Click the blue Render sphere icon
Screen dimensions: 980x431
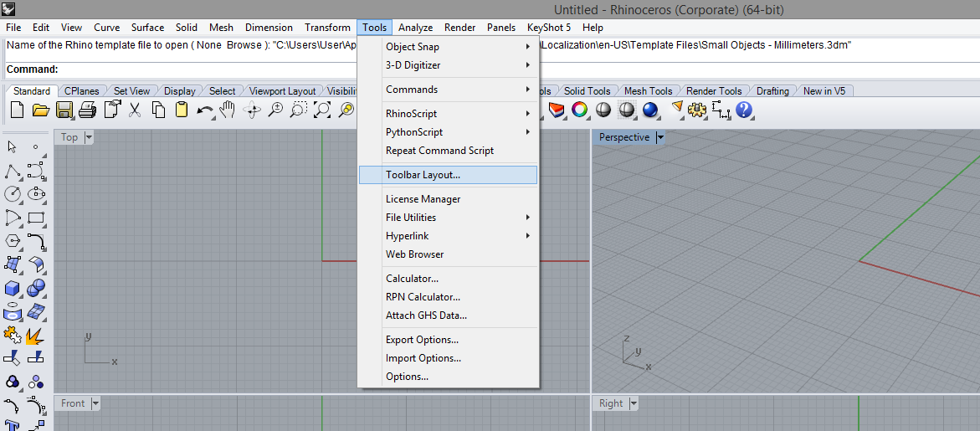(650, 110)
